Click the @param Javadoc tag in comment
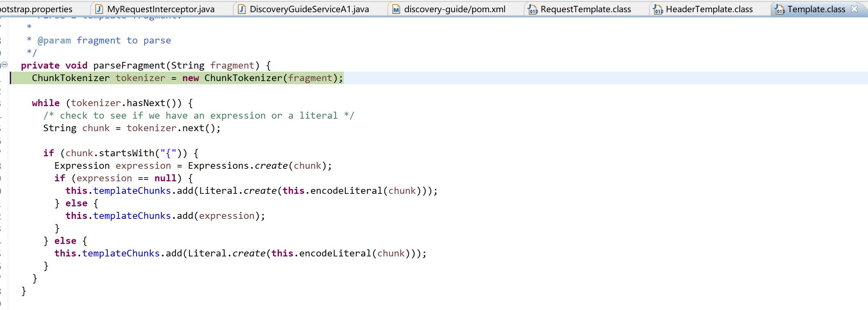The image size is (868, 310). click(x=54, y=41)
